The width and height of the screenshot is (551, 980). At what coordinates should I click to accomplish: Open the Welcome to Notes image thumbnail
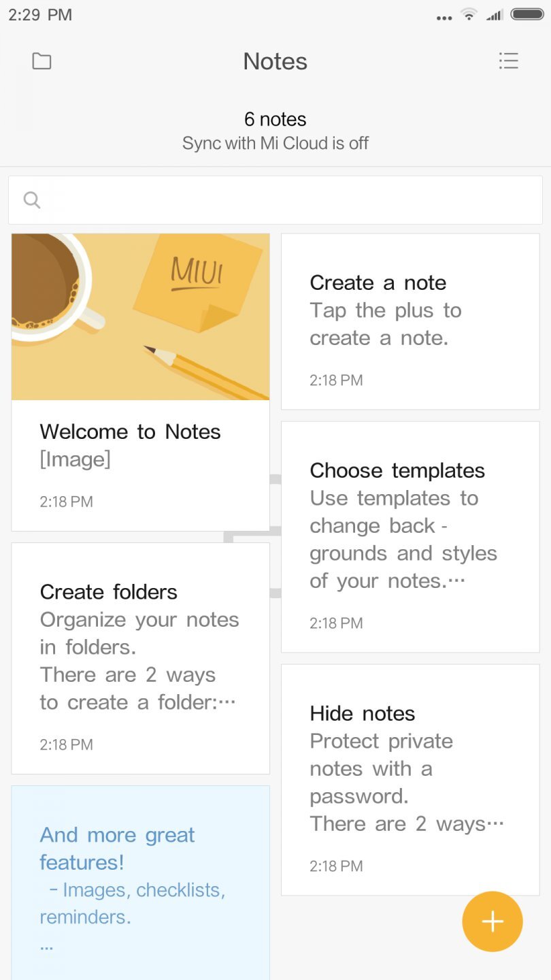click(x=140, y=316)
